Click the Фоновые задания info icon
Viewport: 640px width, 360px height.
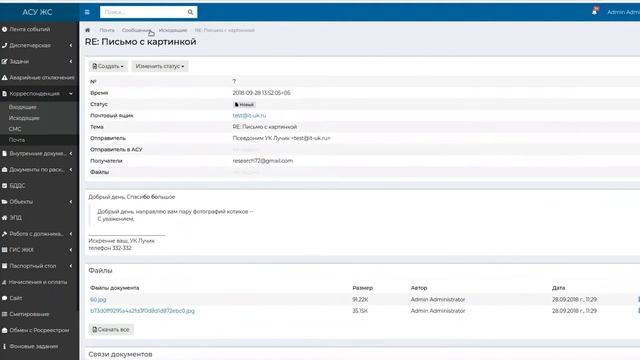(4, 347)
